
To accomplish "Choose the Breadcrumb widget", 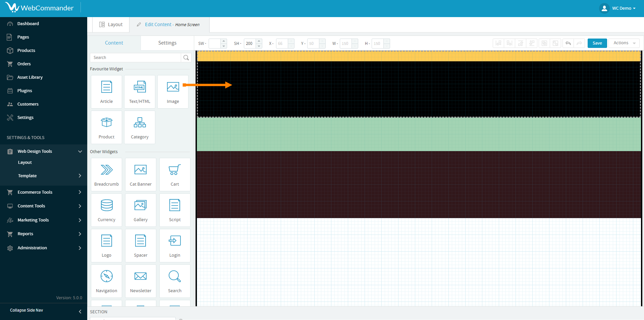I will 106,175.
